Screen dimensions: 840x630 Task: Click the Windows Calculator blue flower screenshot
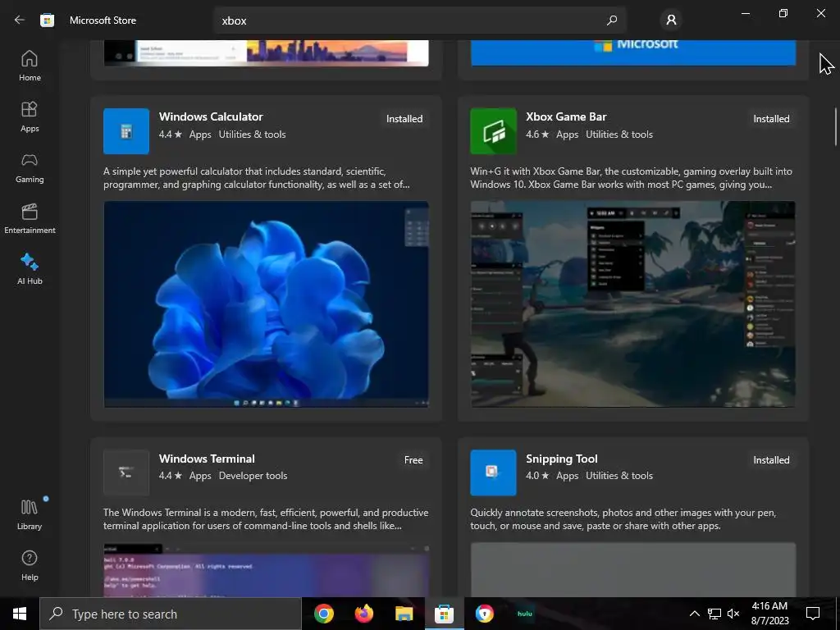click(x=267, y=304)
